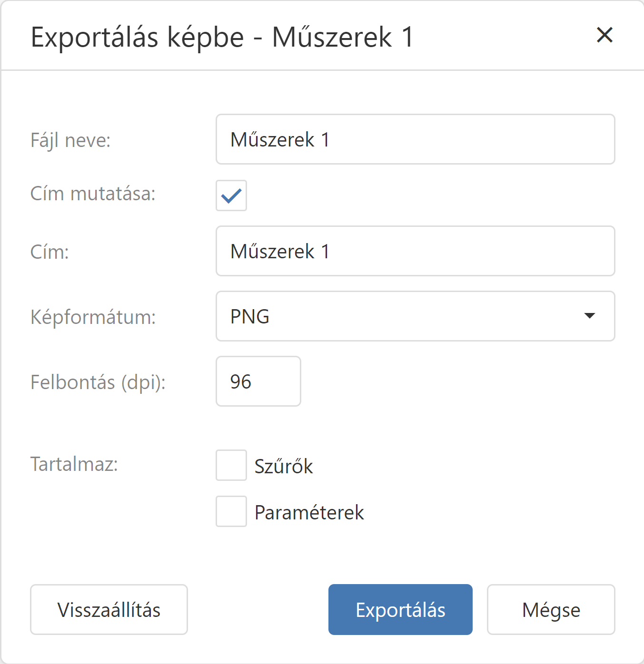Click the dialog title "Exportálás képbe - Műszerek 1"
The image size is (644, 664).
tap(222, 37)
